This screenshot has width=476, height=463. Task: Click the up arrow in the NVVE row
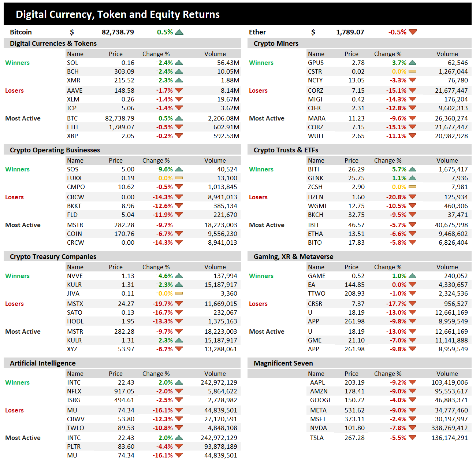tap(179, 276)
